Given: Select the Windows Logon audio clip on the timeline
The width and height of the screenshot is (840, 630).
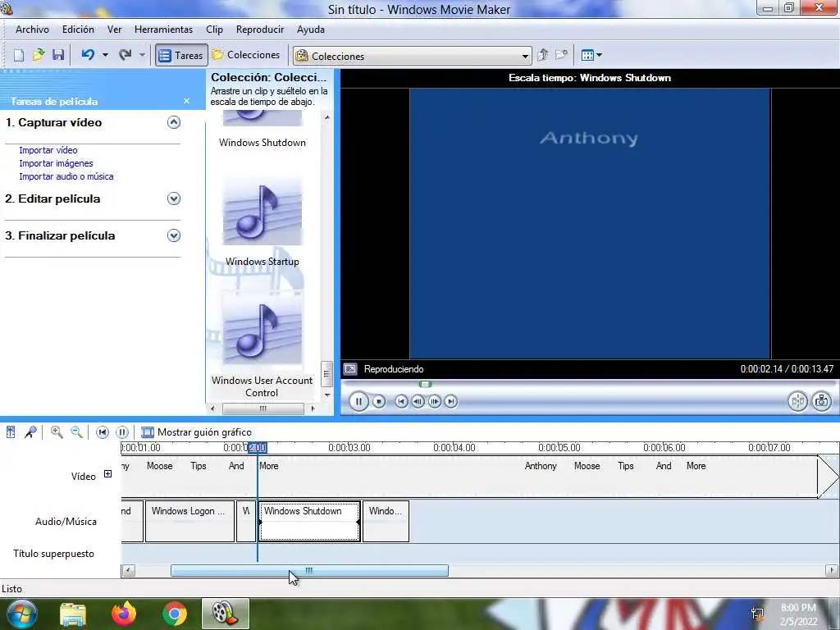Looking at the screenshot, I should (x=189, y=521).
